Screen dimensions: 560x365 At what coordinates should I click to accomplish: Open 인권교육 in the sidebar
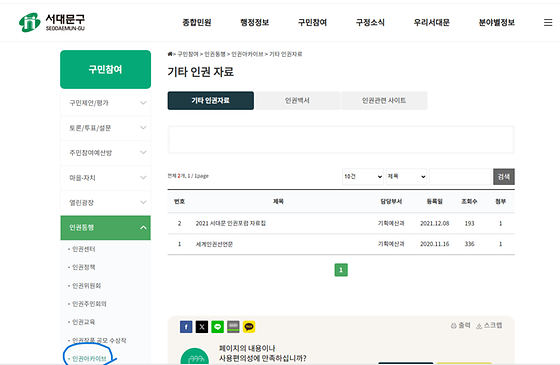[84, 322]
